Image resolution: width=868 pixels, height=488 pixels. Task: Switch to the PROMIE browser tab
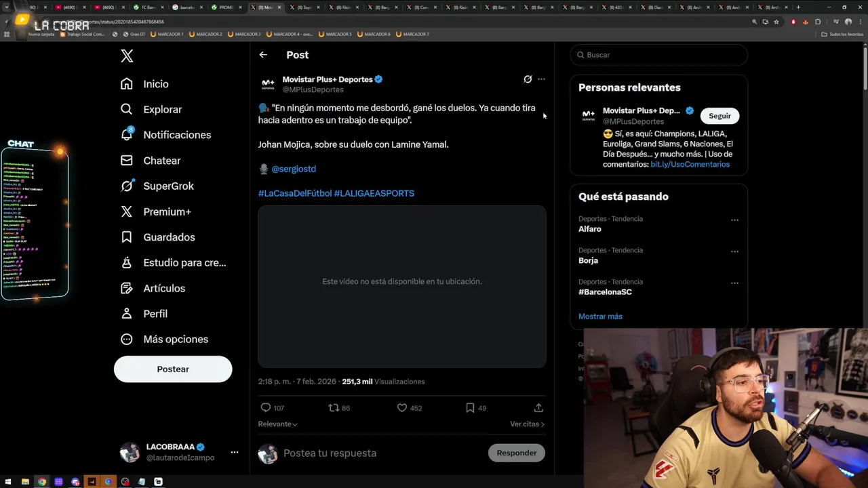pyautogui.click(x=226, y=7)
